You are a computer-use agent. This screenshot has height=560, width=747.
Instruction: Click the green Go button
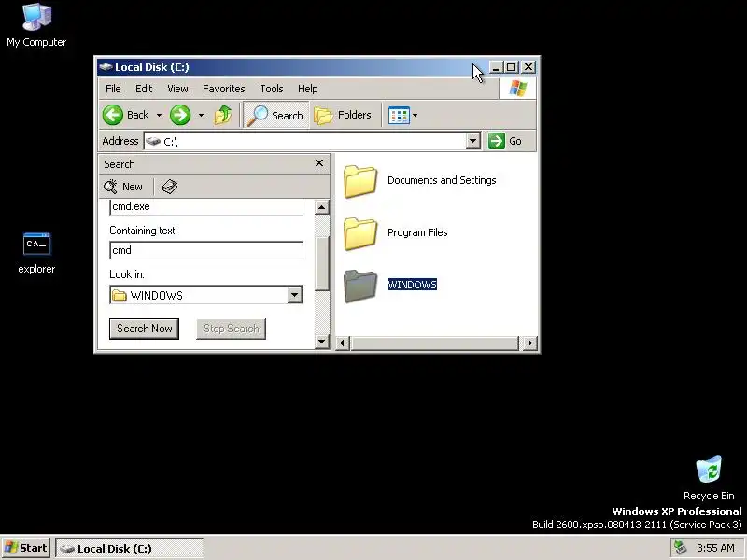(x=506, y=141)
